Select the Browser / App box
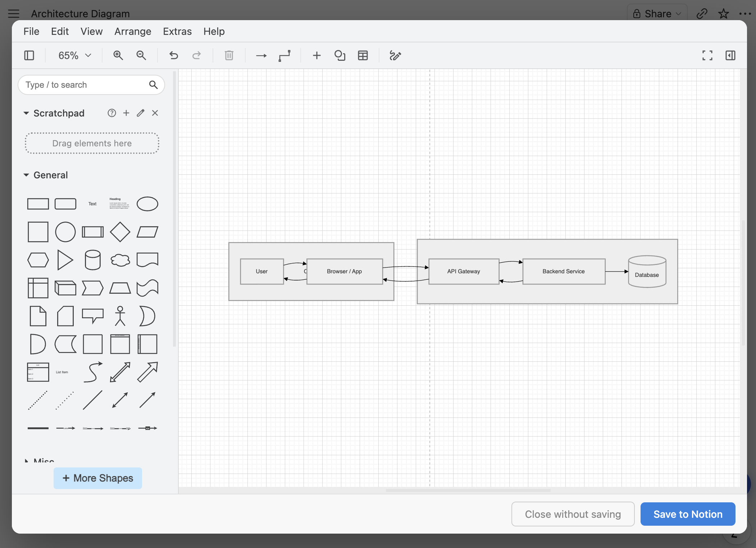This screenshot has width=756, height=548. (345, 271)
